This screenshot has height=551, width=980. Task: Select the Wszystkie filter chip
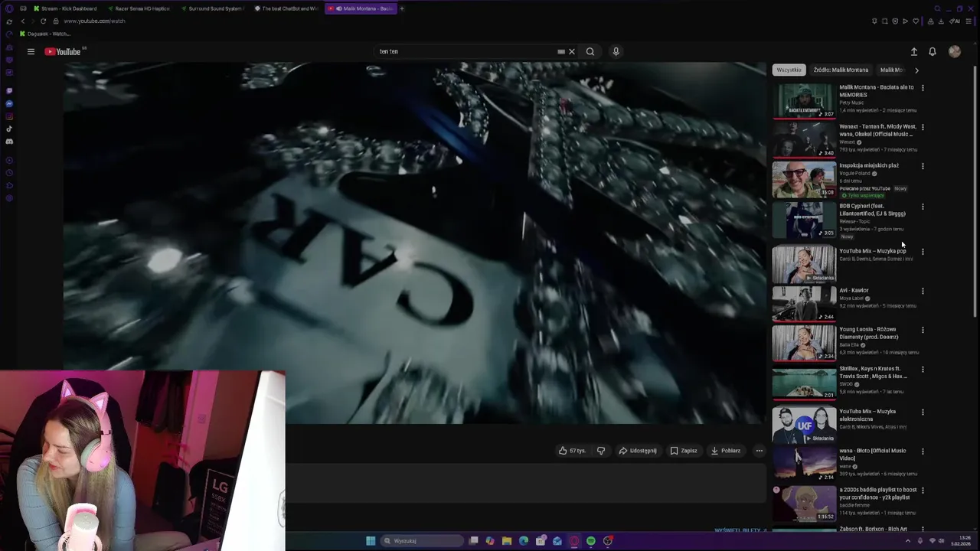point(789,70)
